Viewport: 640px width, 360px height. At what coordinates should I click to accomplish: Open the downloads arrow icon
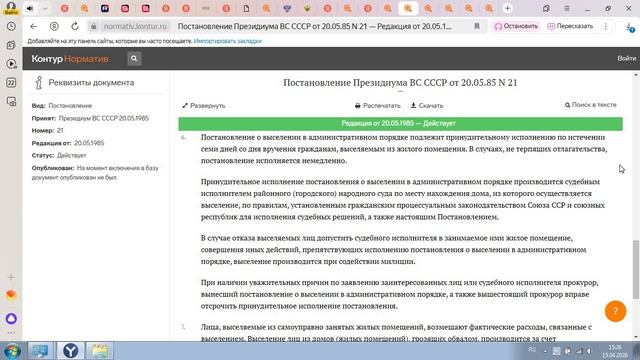[629, 27]
